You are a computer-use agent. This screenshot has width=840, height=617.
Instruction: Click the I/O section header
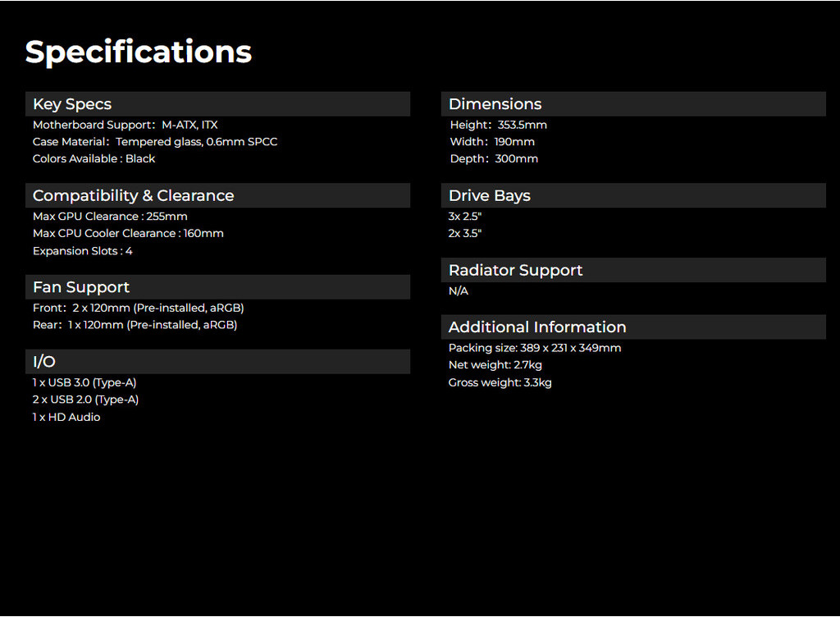(44, 362)
